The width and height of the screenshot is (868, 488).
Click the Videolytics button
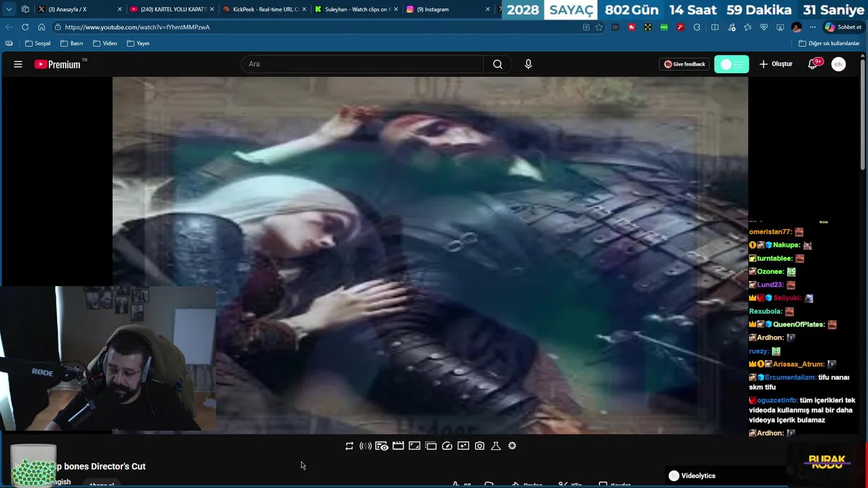tap(692, 476)
